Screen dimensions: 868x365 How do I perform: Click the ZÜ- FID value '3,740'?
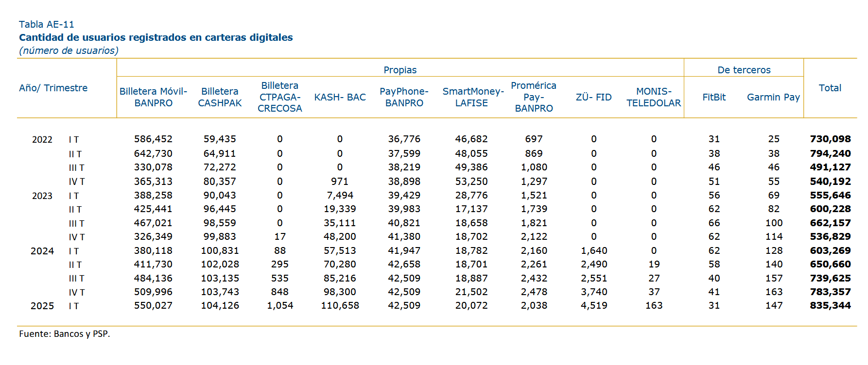click(x=594, y=292)
